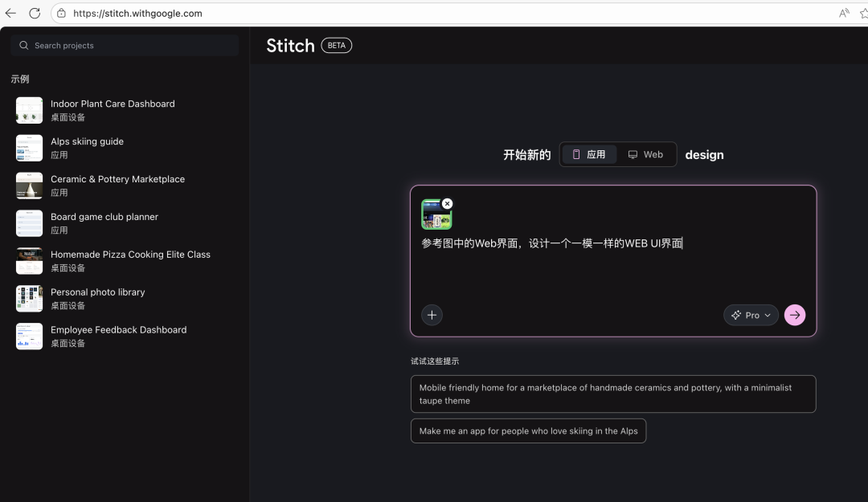Screen dimensions: 868x502
Task: Click the attached image thumbnail in prompt
Action: tap(435, 215)
